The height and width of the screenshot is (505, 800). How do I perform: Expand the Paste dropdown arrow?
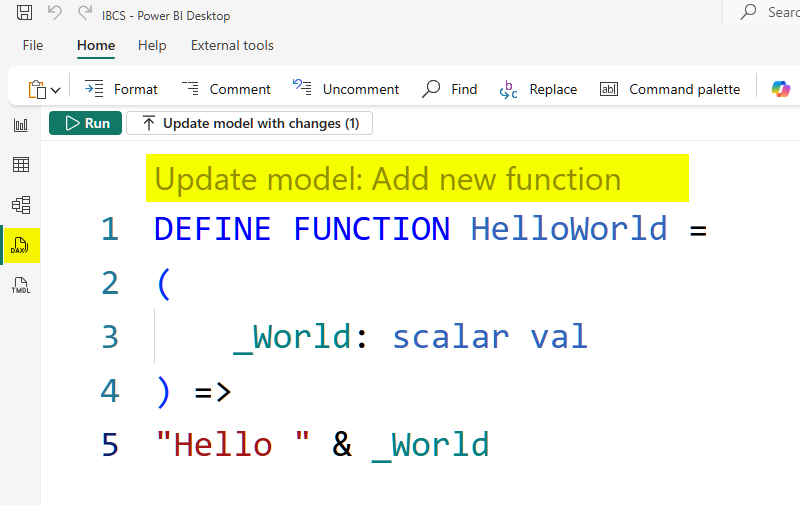click(56, 90)
